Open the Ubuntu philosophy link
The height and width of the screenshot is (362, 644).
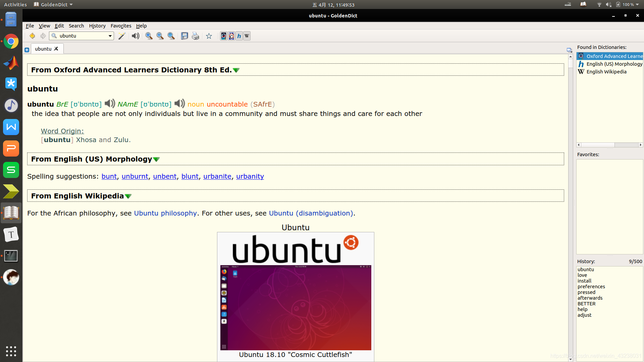(165, 213)
